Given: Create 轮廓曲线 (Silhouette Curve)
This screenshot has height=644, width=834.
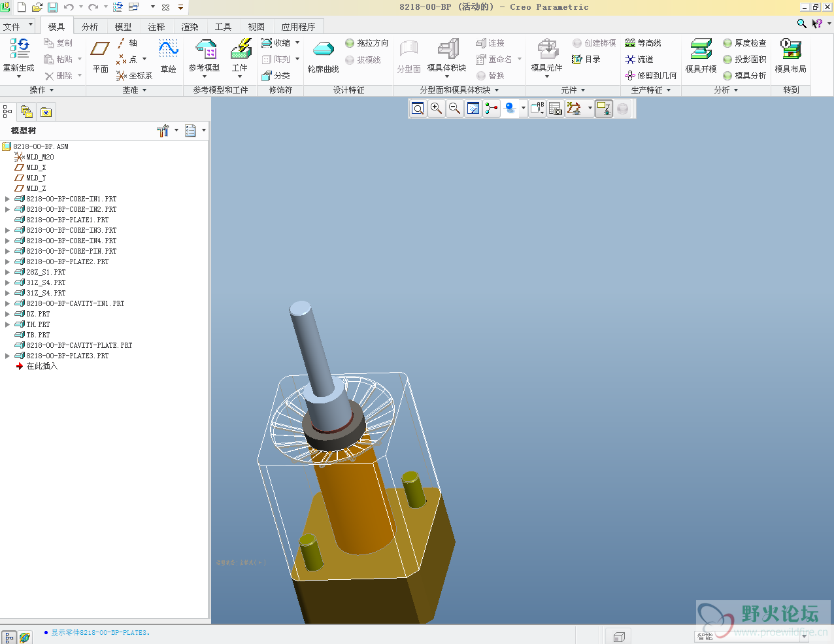Looking at the screenshot, I should [323, 57].
